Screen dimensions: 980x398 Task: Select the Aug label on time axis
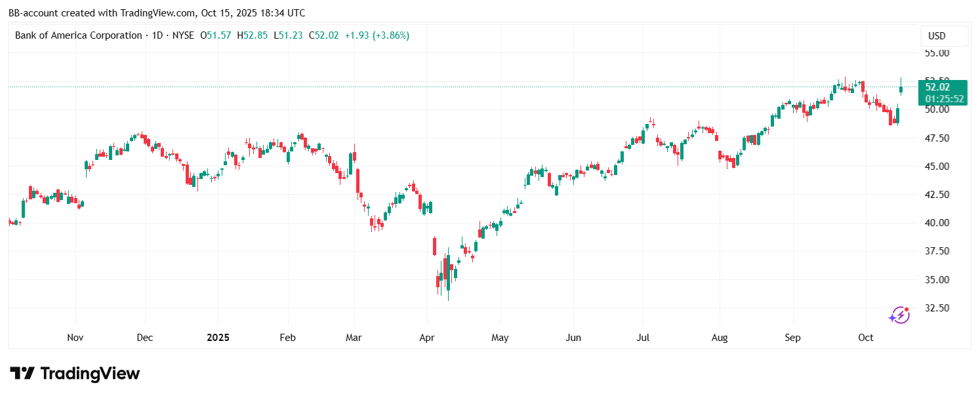point(720,338)
